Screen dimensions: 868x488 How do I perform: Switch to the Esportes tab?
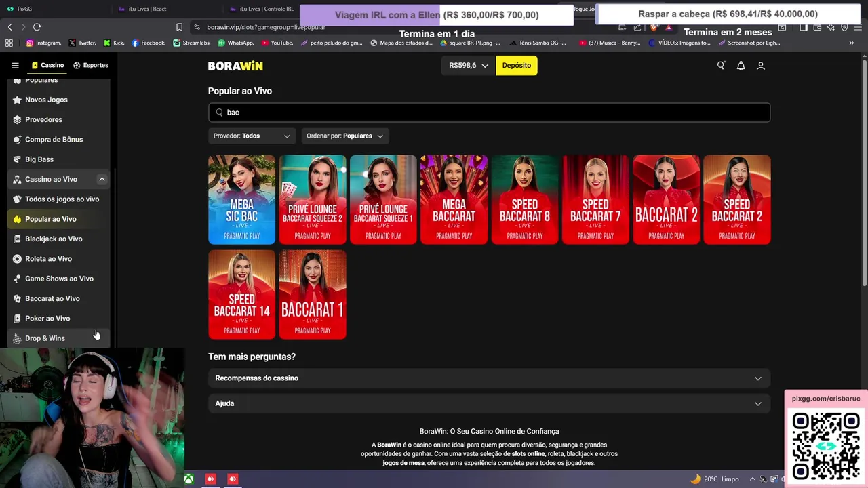coord(91,66)
